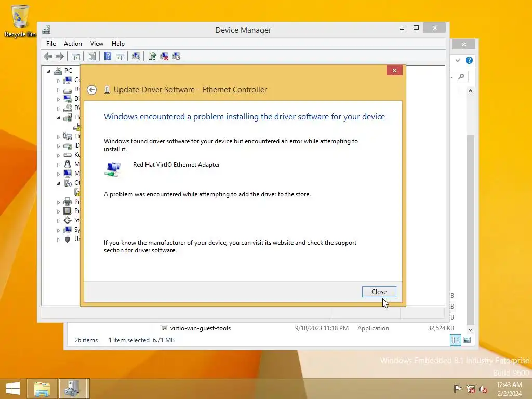Viewport: 532px width, 399px height.
Task: Click the Disable device toolbar icon with down arrow
Action: 176,56
